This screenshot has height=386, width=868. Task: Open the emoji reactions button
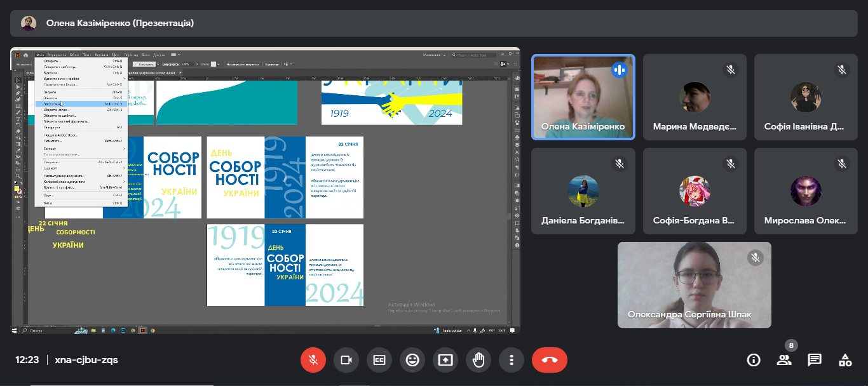tap(412, 360)
